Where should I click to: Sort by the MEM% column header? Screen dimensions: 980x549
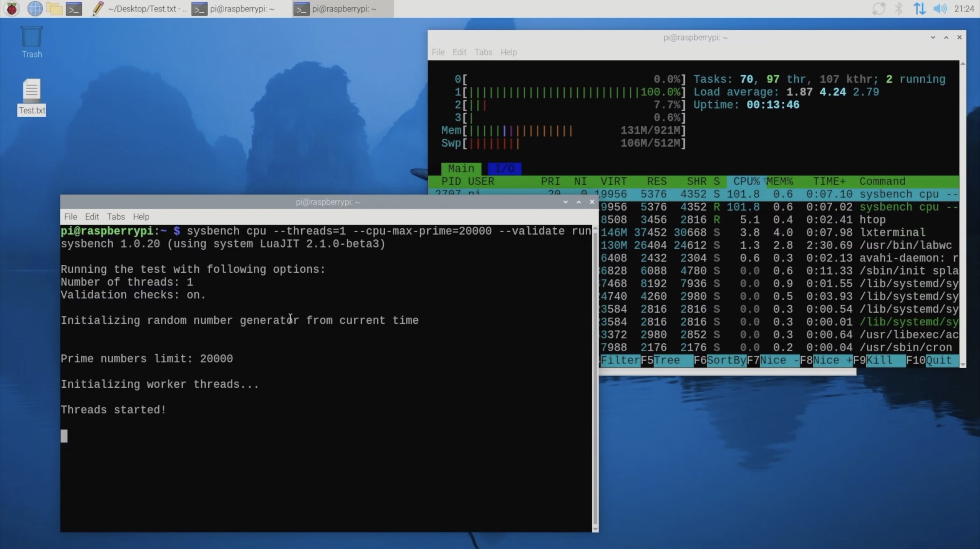click(x=780, y=181)
